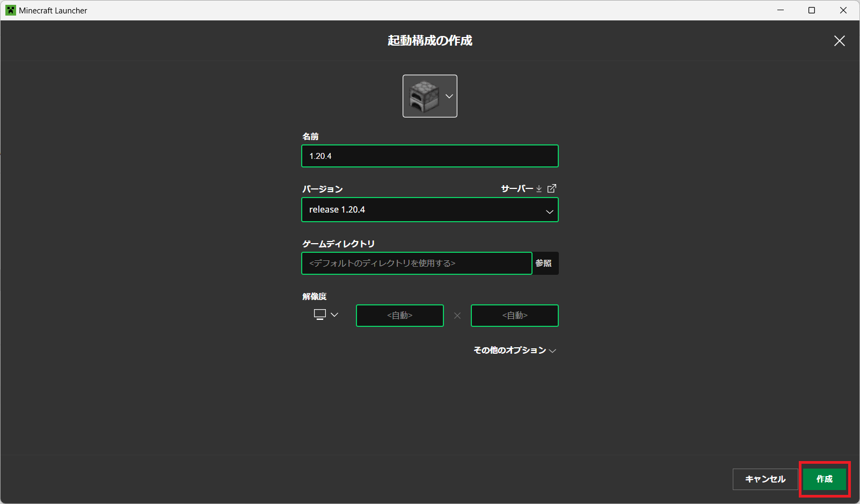Expand その他のオプション section
Screen dimensions: 860x504
(514, 350)
